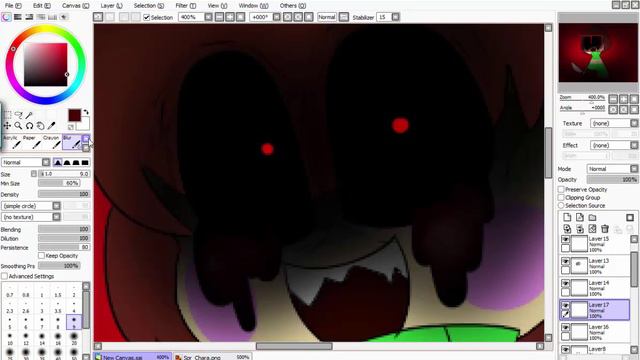Toggle the Selection checkbox in the toolbar
The height and width of the screenshot is (360, 640).
[147, 18]
